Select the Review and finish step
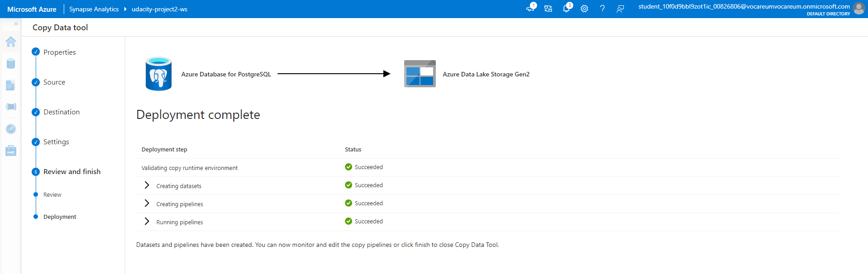The height and width of the screenshot is (274, 868). click(x=71, y=171)
